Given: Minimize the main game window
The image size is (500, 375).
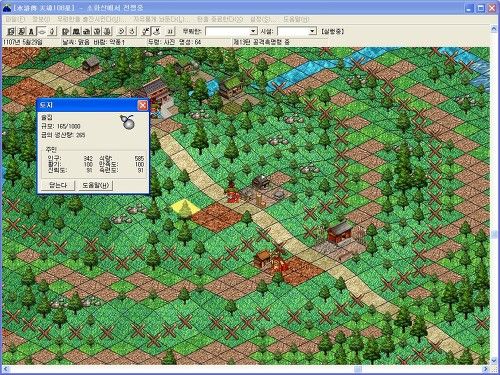Looking at the screenshot, I should 469,8.
